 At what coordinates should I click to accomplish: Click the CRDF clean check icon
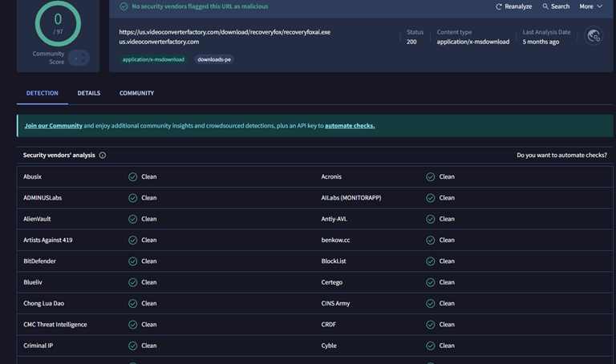tap(431, 325)
